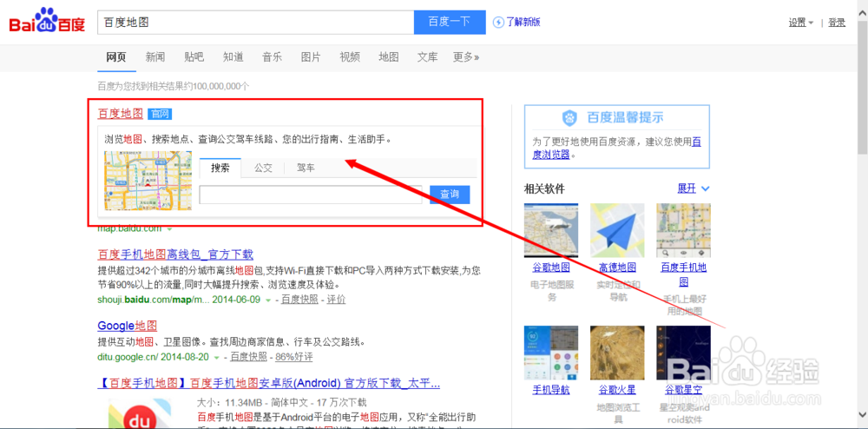Viewport: 868px width, 429px height.
Task: Open the 谷歌火星 thumbnail
Action: [x=617, y=353]
